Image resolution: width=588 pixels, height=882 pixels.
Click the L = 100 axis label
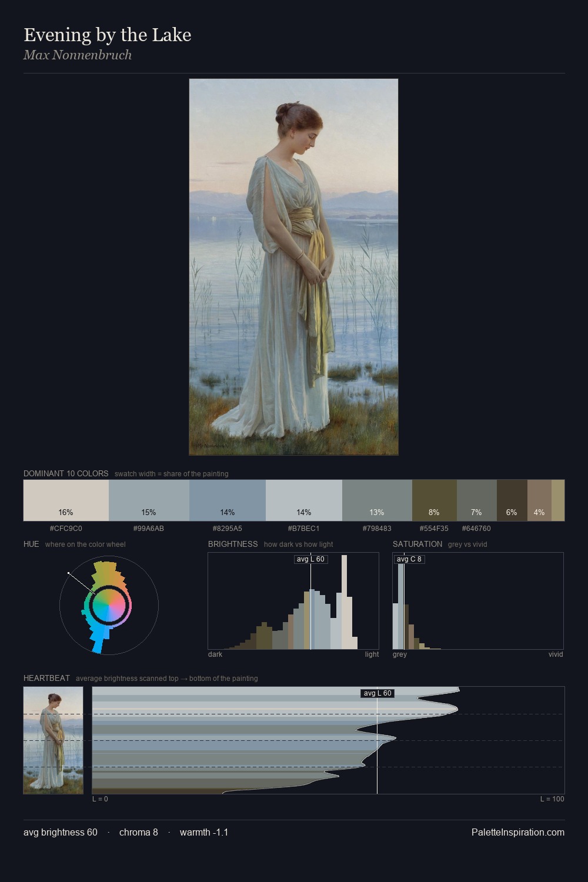point(552,799)
